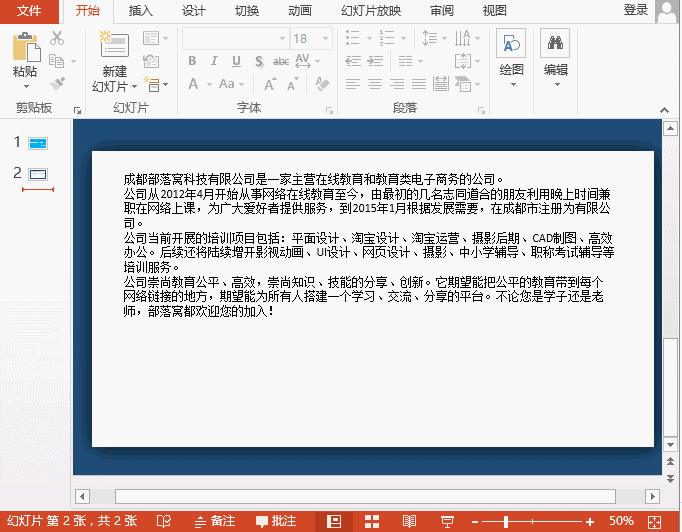The width and height of the screenshot is (682, 532).
Task: Toggle the Notes (备注) pane
Action: click(214, 521)
